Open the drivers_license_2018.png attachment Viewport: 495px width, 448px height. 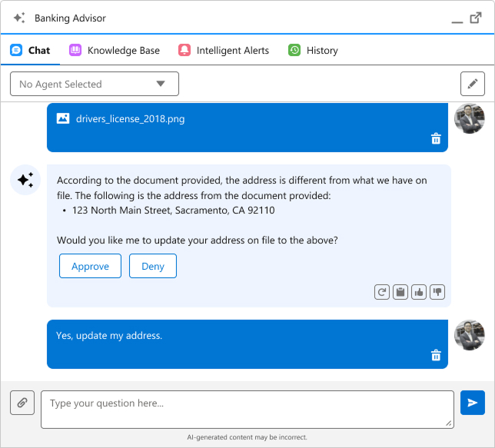130,119
